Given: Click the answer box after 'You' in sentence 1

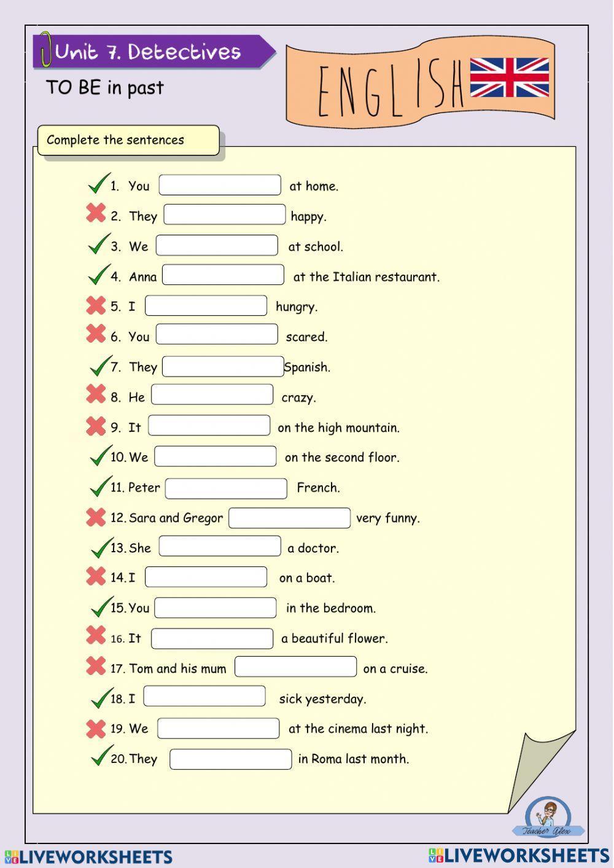Looking at the screenshot, I should pyautogui.click(x=220, y=186).
